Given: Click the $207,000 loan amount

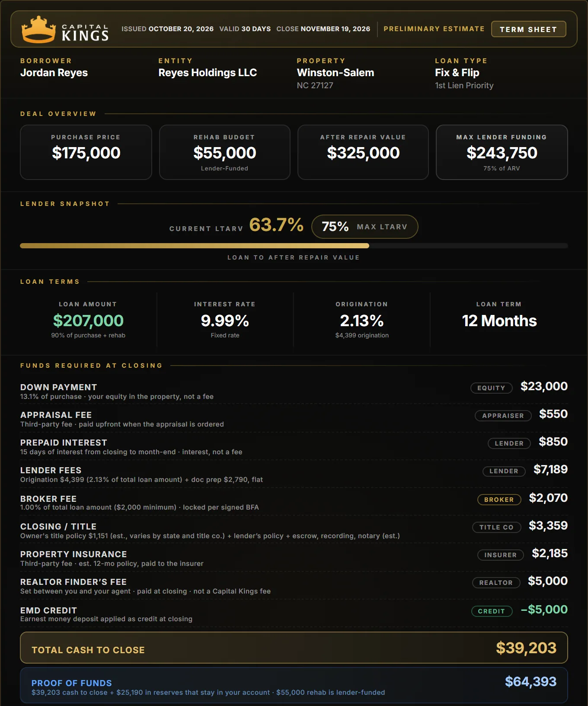Looking at the screenshot, I should 88,321.
